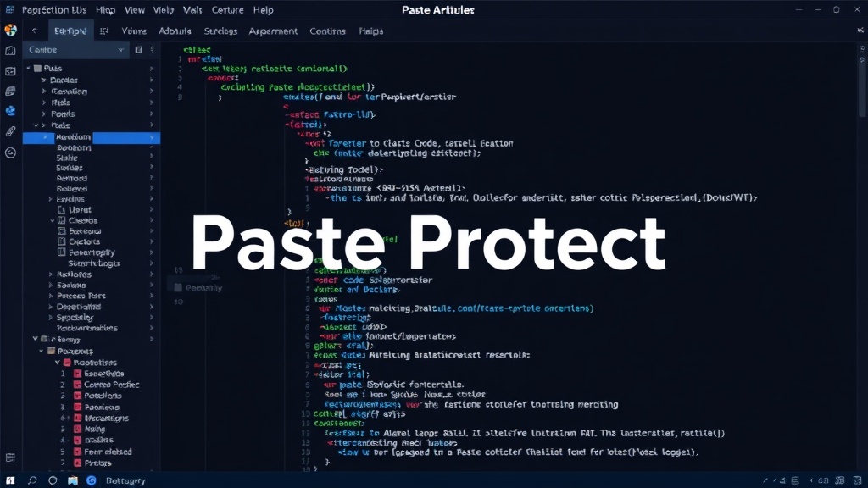Click the Cortana circle icon in the taskbar
This screenshot has width=868, height=488.
click(x=53, y=480)
